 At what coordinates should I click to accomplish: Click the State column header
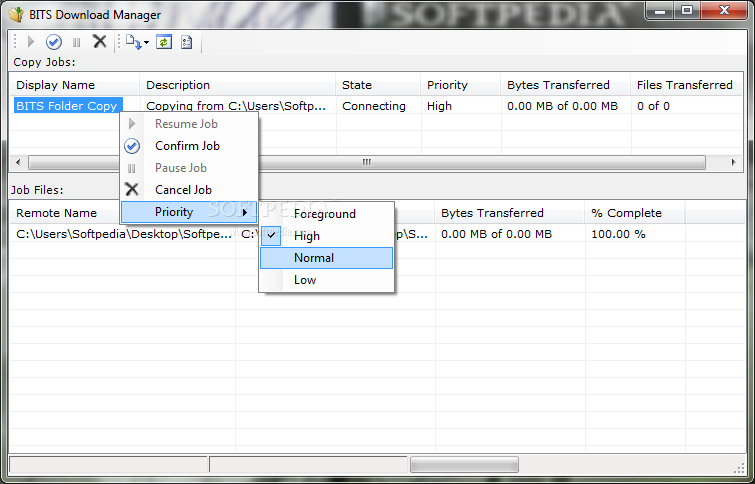[378, 85]
